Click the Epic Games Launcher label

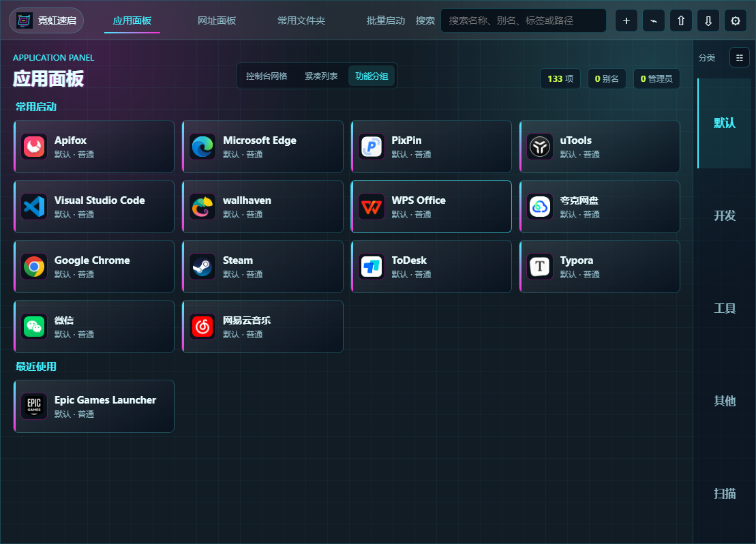105,399
